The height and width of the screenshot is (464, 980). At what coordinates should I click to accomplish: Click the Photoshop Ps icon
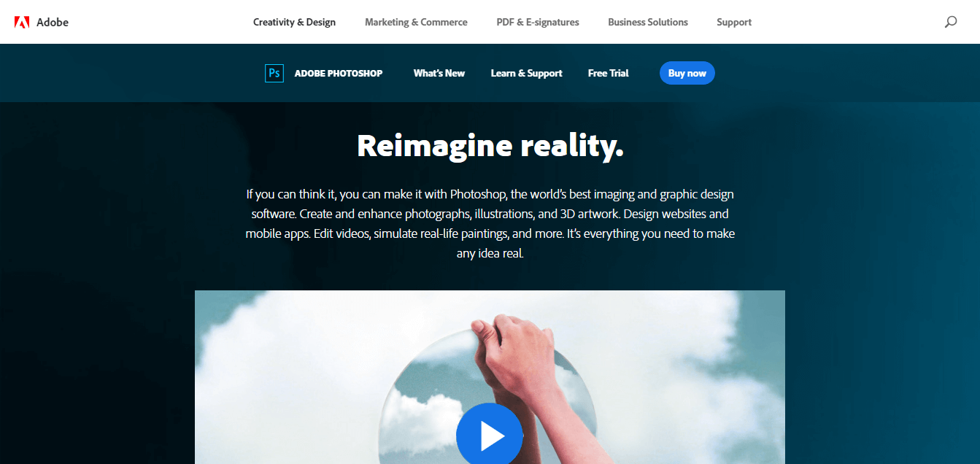[x=274, y=73]
